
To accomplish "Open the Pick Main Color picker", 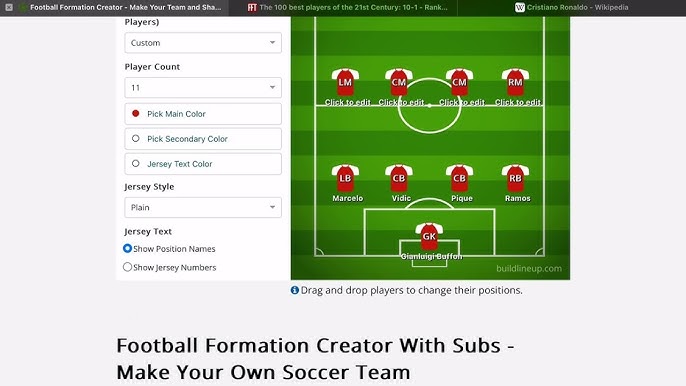I will click(203, 114).
